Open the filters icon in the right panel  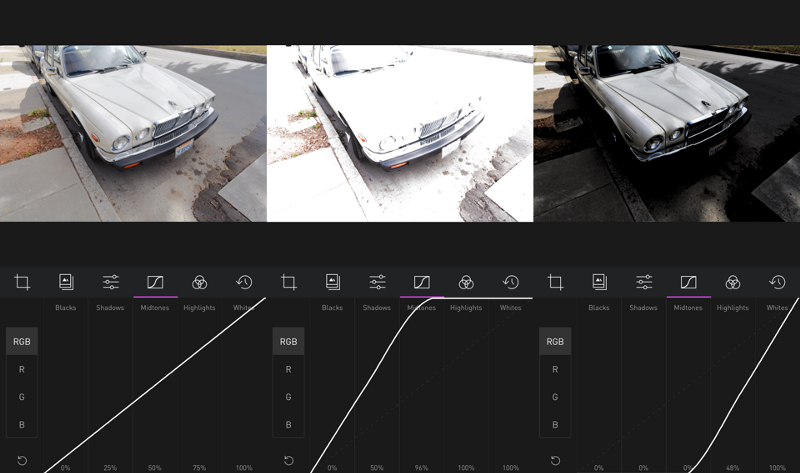point(599,283)
